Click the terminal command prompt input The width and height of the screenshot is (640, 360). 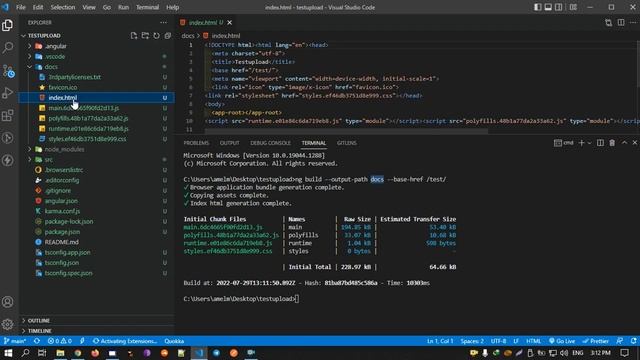[297, 299]
